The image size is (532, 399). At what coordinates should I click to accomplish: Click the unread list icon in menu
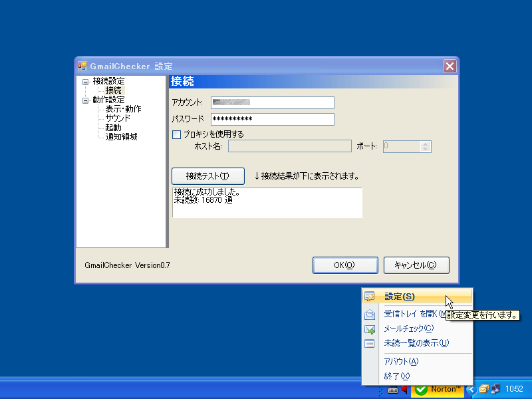coord(370,344)
